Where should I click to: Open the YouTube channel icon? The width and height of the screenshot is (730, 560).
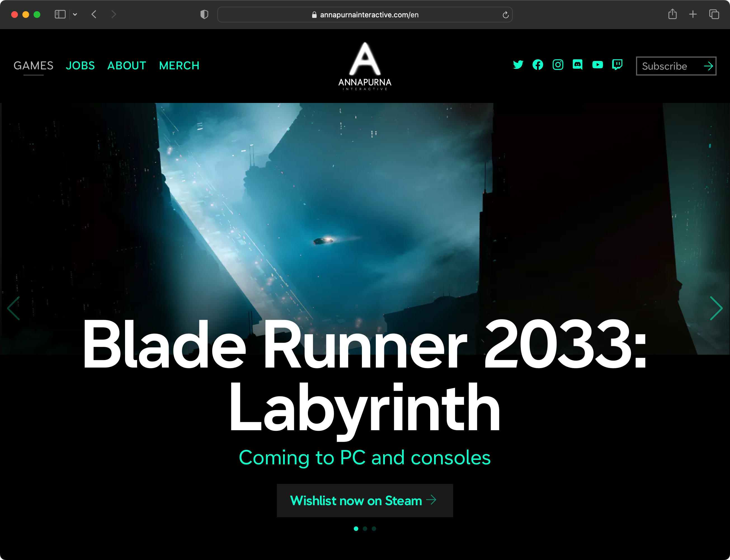point(597,65)
